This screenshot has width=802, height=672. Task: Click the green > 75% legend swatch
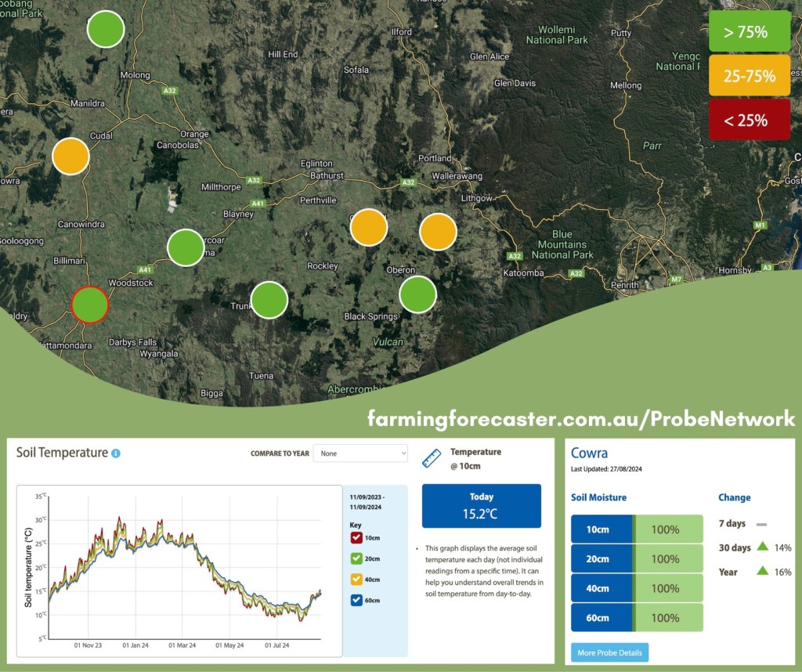(750, 32)
